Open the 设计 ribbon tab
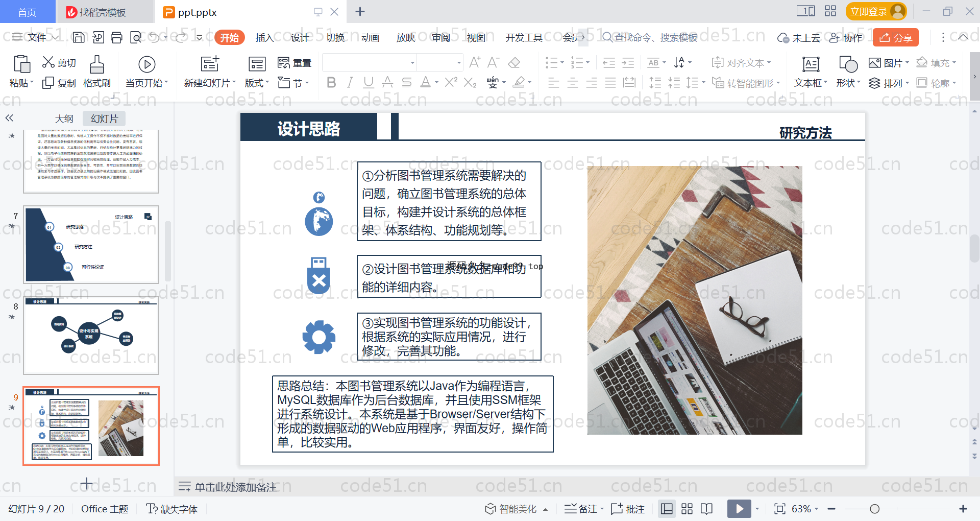 pyautogui.click(x=300, y=37)
